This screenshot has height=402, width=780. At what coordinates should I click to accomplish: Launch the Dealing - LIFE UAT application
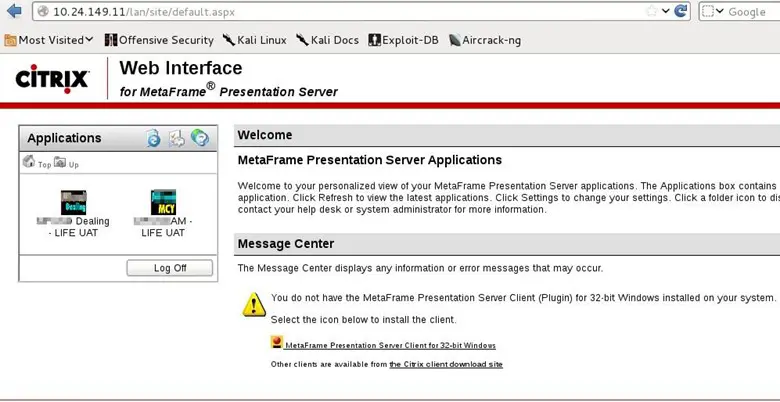74,202
